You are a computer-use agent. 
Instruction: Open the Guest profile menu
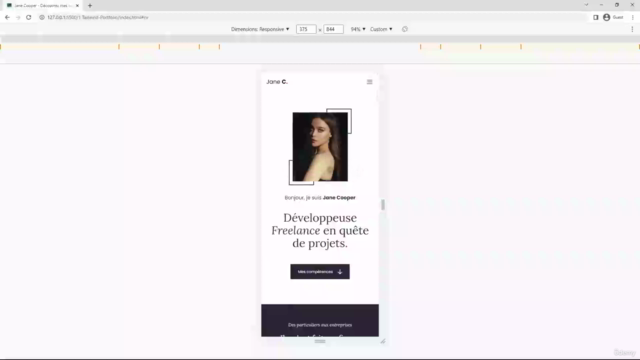point(613,18)
